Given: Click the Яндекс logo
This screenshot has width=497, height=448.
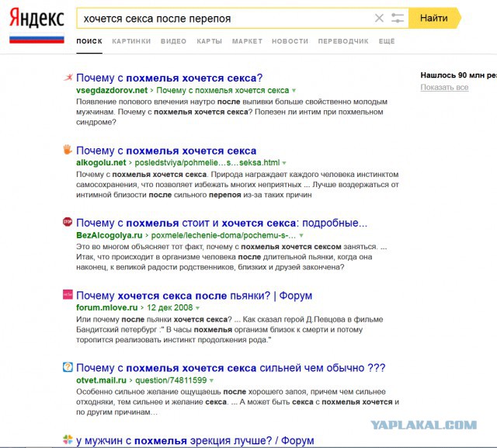Looking at the screenshot, I should click(x=36, y=19).
